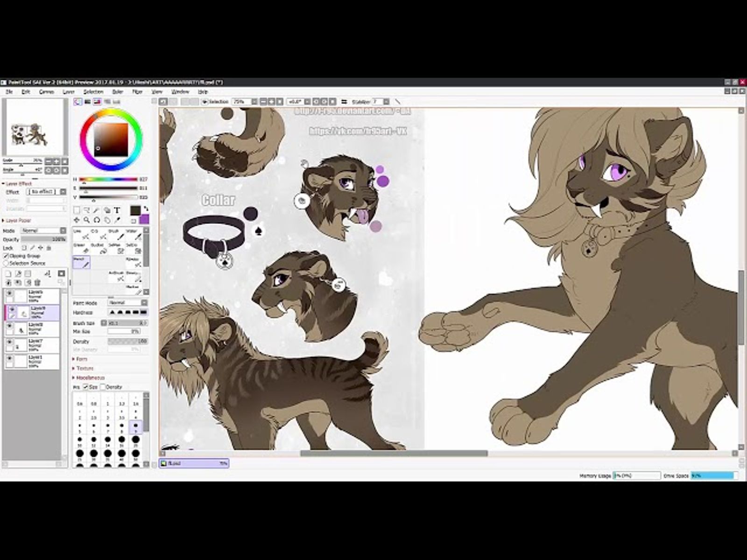Open the Window menu

180,92
